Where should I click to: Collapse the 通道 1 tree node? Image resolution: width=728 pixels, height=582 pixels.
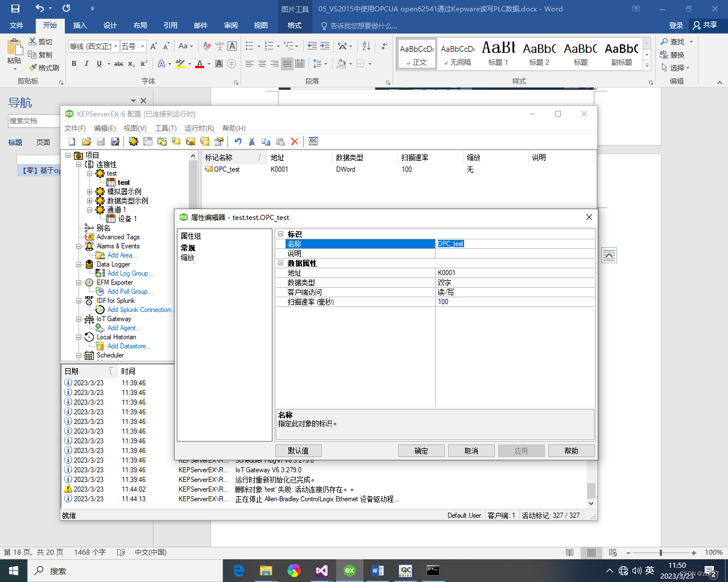pyautogui.click(x=89, y=210)
